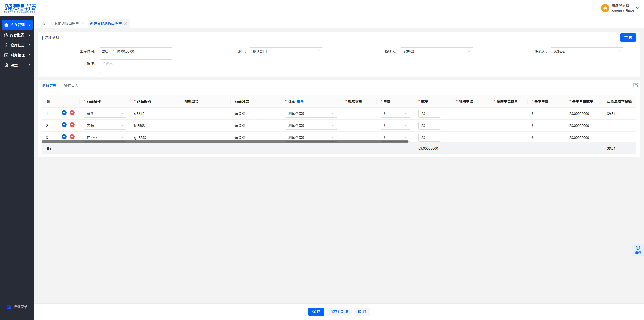This screenshot has width=644, height=320.
Task: Open row 1 仓库 dropdown 测试仓库5
Action: [x=311, y=114]
